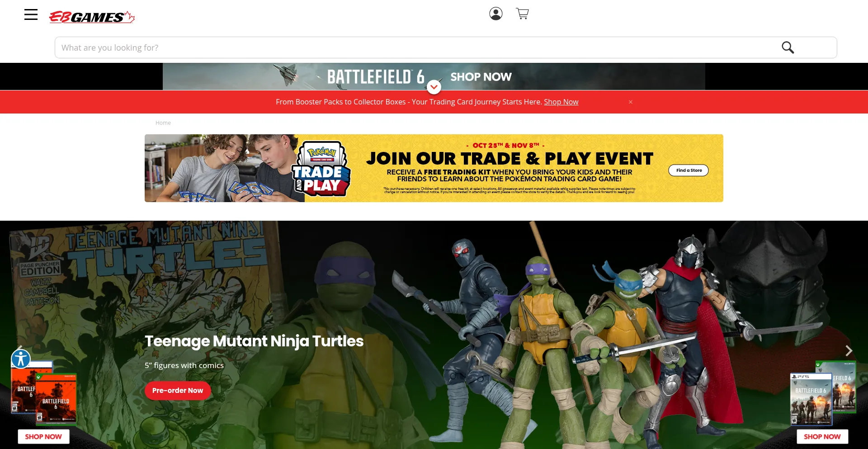Viewport: 868px width, 449px height.
Task: Expand the Battlefield 6 banner chevron
Action: point(434,87)
